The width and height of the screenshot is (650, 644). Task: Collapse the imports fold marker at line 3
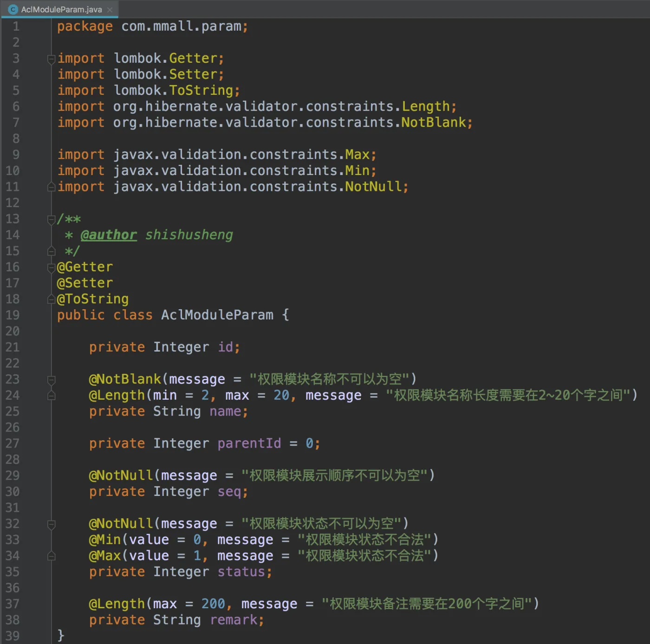(52, 59)
